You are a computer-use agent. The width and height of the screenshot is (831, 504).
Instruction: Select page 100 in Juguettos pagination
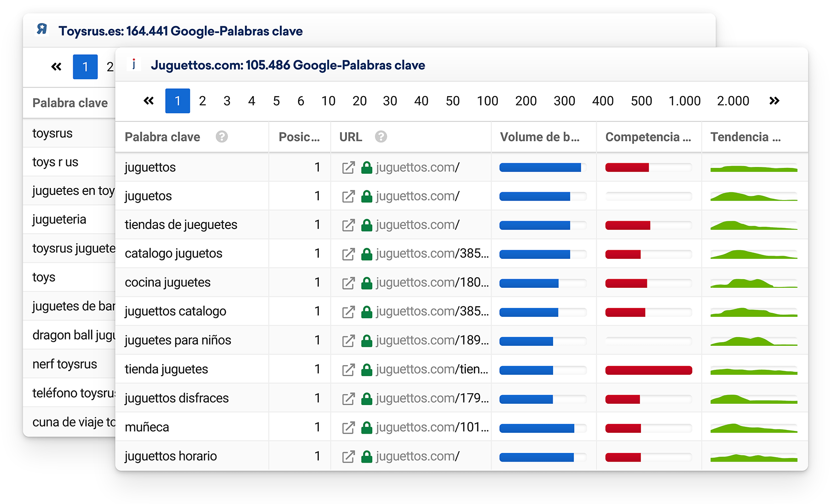[x=487, y=101]
